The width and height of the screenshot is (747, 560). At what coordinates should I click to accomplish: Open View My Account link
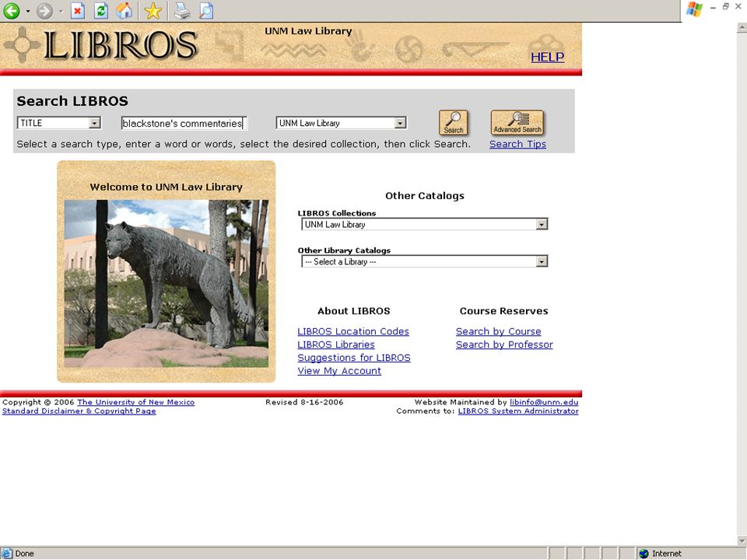point(339,371)
